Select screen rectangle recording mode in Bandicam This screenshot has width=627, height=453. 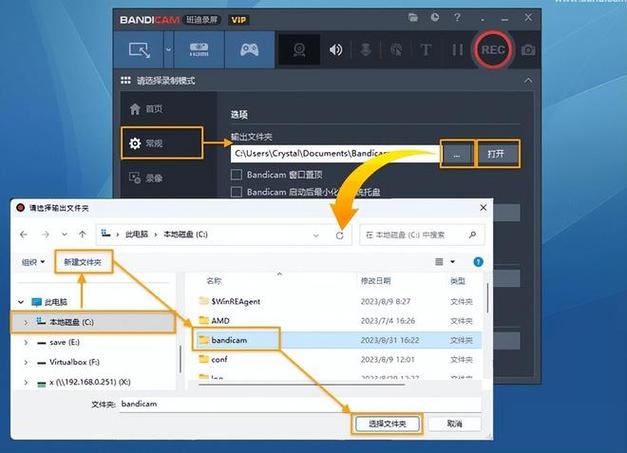(x=139, y=50)
